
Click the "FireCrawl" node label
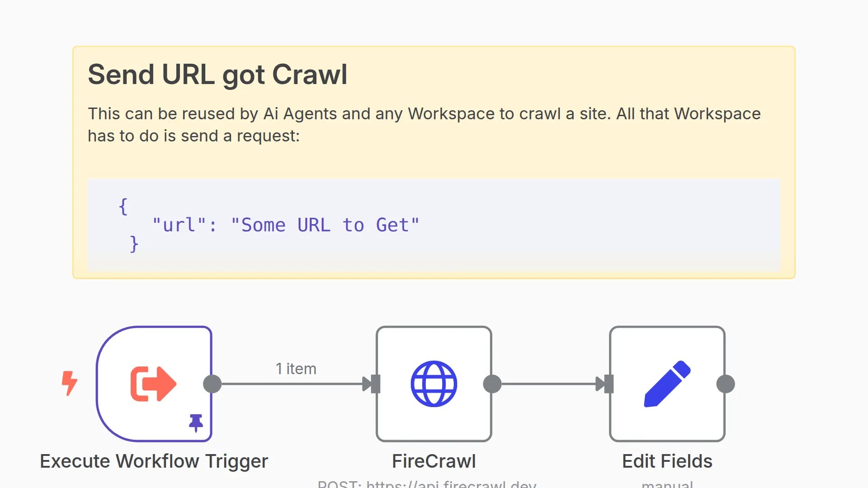tap(434, 461)
